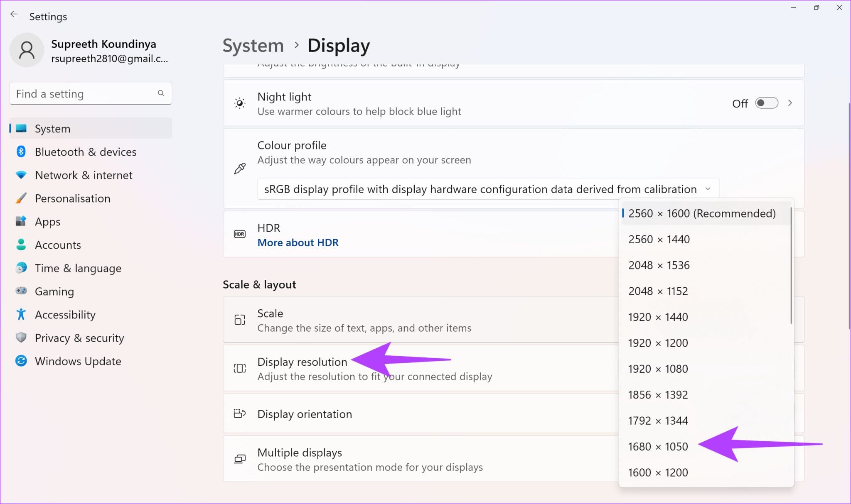This screenshot has height=504, width=851.
Task: Click the HDR icon
Action: pos(240,234)
